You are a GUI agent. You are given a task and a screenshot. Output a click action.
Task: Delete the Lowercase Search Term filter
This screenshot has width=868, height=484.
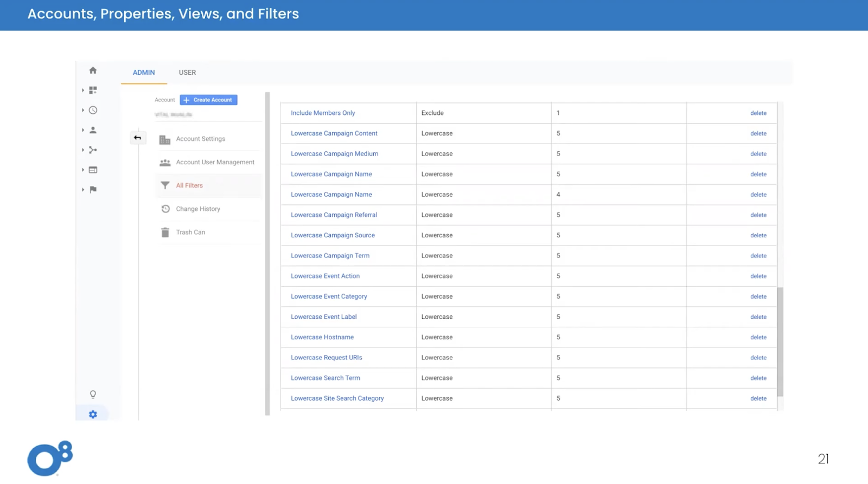[758, 378]
